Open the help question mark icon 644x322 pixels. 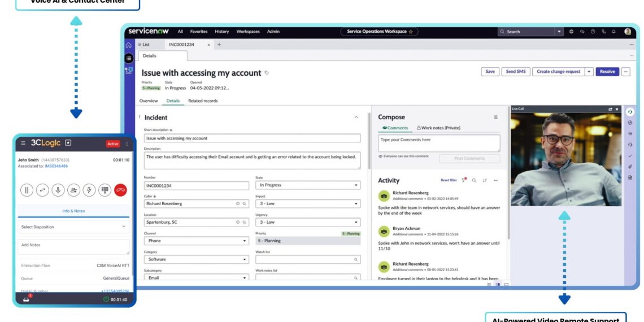click(593, 32)
